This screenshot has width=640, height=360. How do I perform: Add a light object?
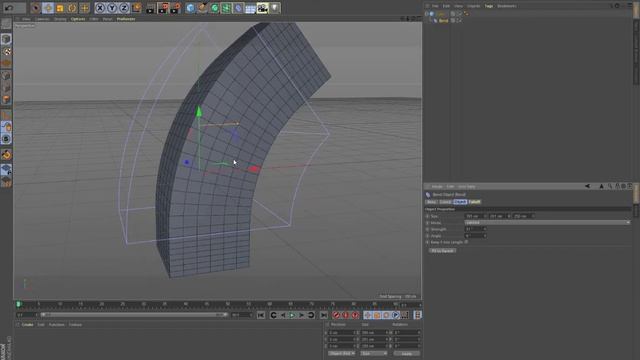(275, 8)
